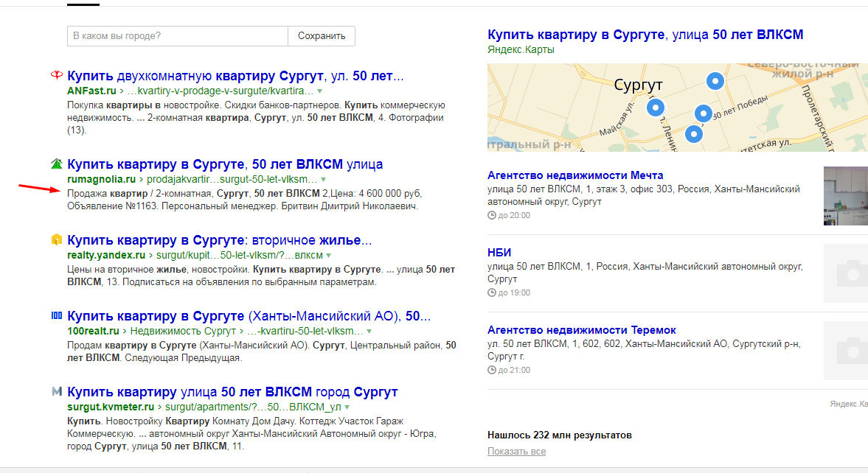The height and width of the screenshot is (473, 868).
Task: Click the realty.yandex.ru domain link
Action: (106, 255)
